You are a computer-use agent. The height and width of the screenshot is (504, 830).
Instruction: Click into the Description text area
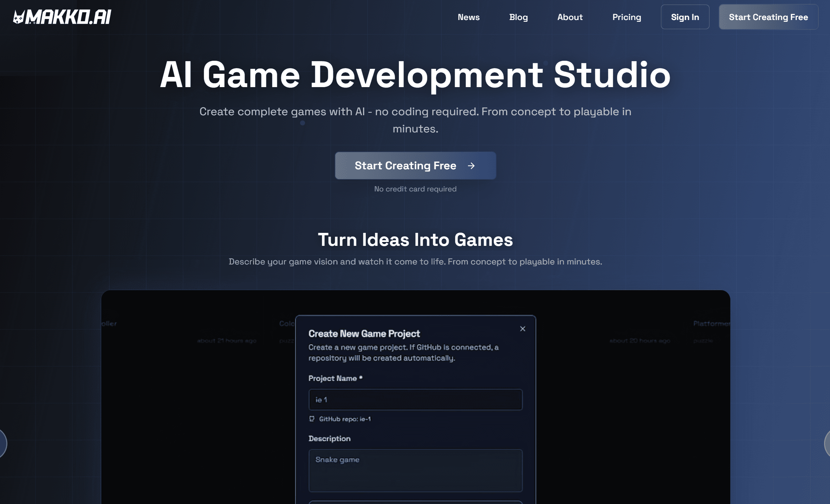[415, 471]
